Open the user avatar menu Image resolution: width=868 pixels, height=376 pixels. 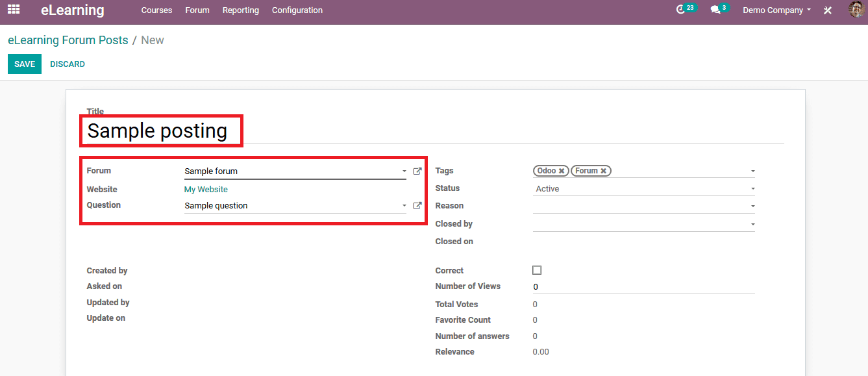coord(856,10)
